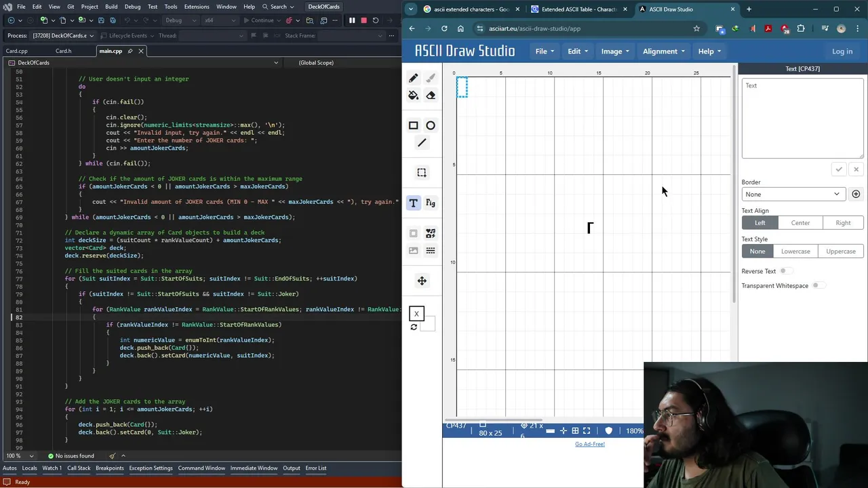Click the ASCII Draw Studio logo title
868x488 pixels.
tap(465, 51)
